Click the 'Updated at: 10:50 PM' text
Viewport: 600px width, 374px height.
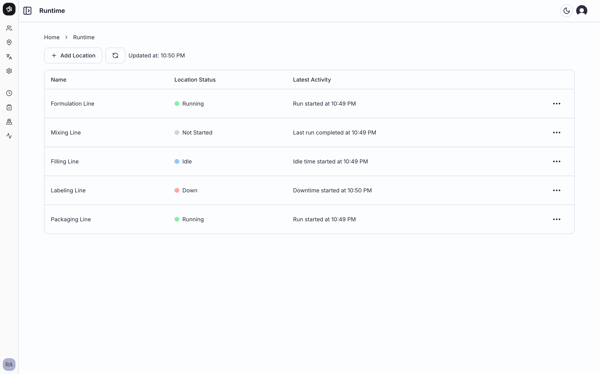pos(157,56)
